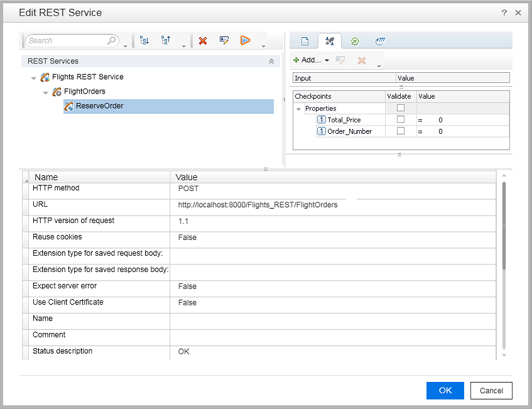This screenshot has width=532, height=409.
Task: Collapse the Flights REST Service tree node
Action: pyautogui.click(x=34, y=78)
